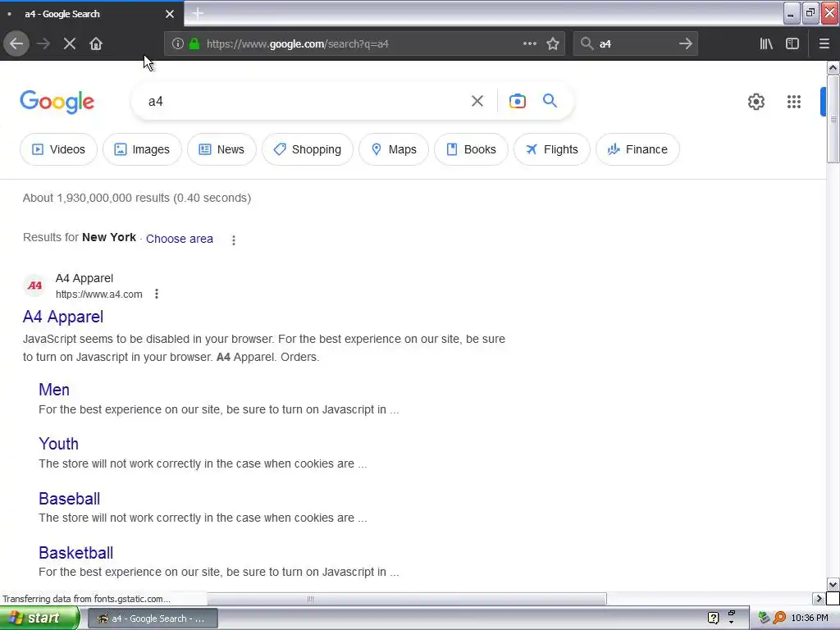The height and width of the screenshot is (630, 840).
Task: Open the Finance filter
Action: click(637, 149)
